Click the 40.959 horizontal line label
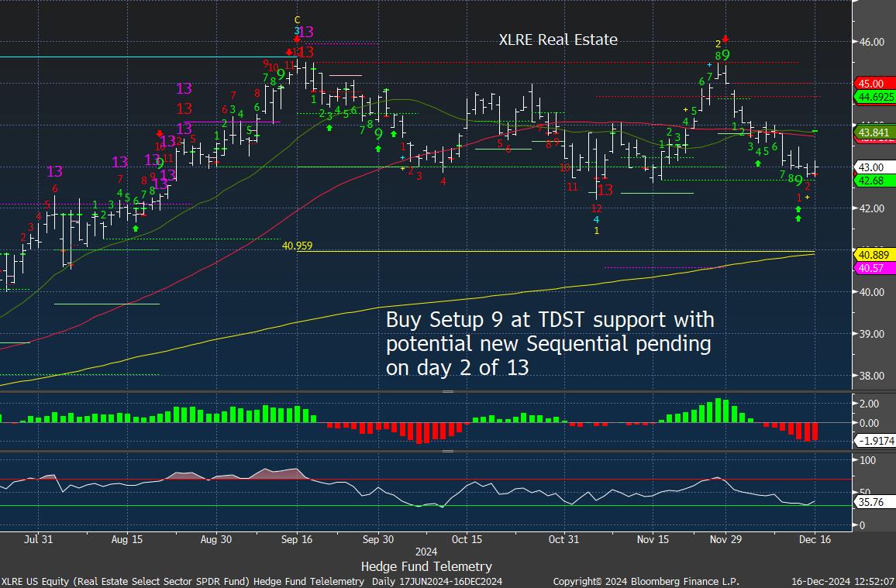The height and width of the screenshot is (588, 896). click(298, 246)
